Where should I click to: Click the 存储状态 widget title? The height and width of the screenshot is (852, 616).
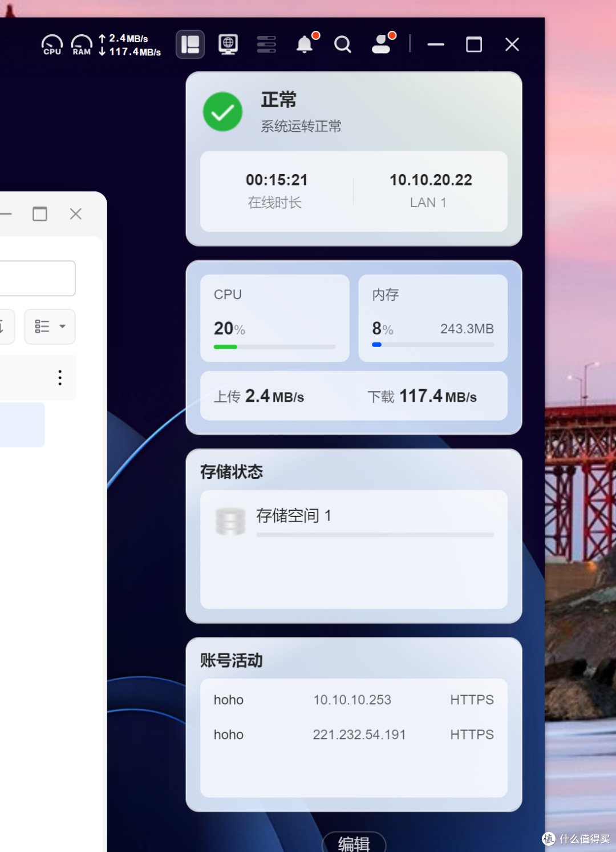point(232,472)
